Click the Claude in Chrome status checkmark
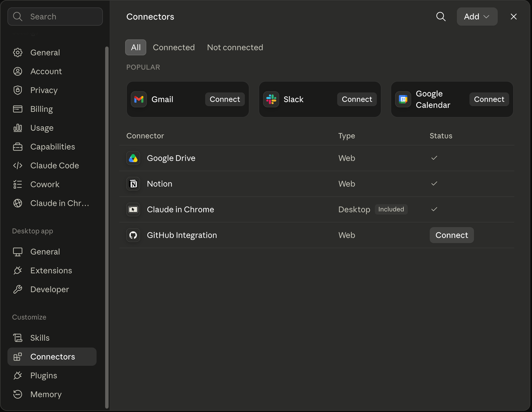Image resolution: width=532 pixels, height=412 pixels. tap(434, 209)
